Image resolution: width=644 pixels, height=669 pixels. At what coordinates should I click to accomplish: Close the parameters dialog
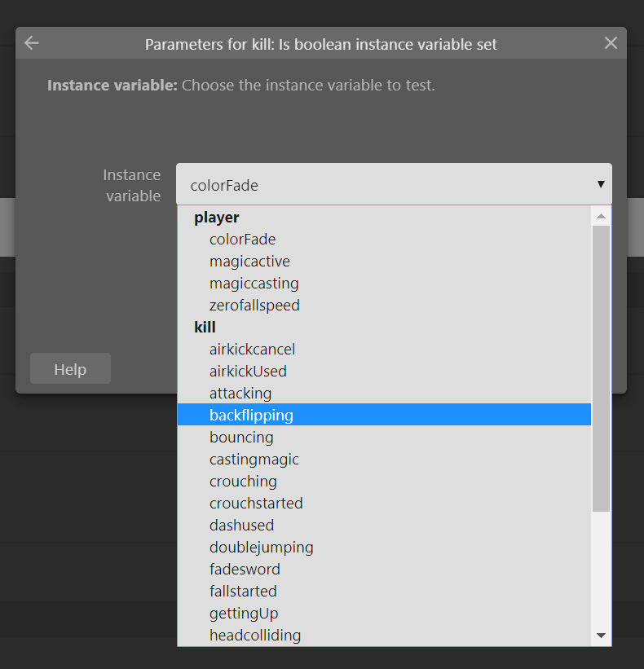(611, 42)
